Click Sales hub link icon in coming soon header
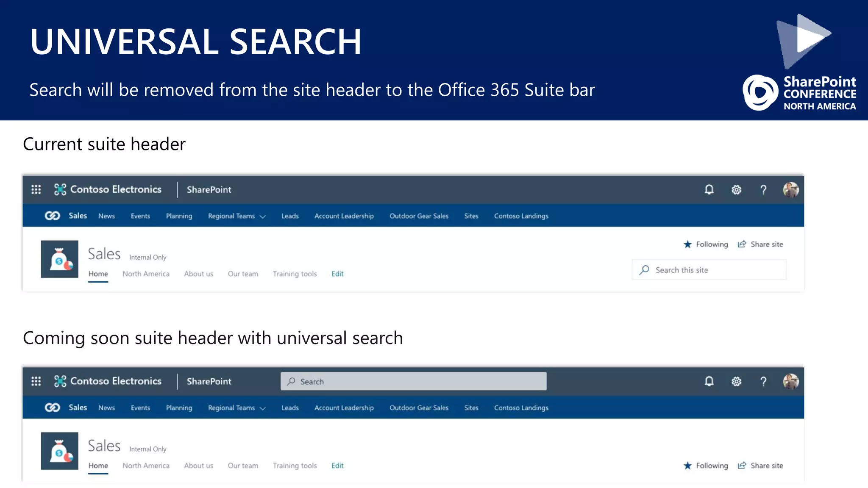The width and height of the screenshot is (868, 488). coord(52,408)
